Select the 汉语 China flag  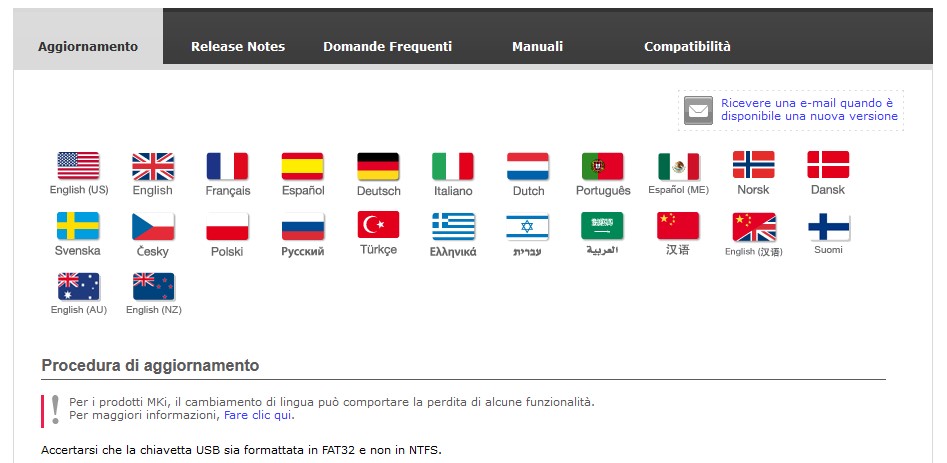coord(678,226)
